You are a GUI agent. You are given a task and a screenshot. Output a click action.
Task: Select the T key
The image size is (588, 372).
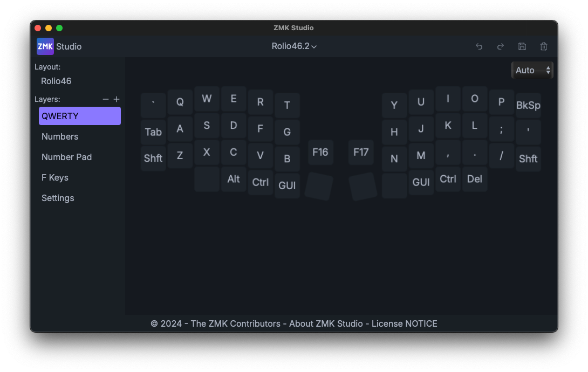pyautogui.click(x=287, y=105)
